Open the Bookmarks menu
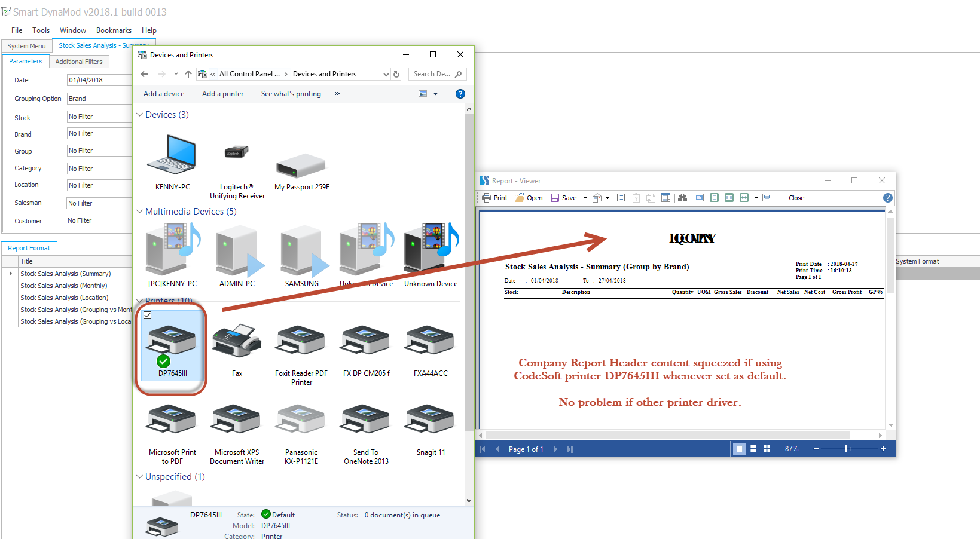Viewport: 980px width, 539px height. (114, 30)
